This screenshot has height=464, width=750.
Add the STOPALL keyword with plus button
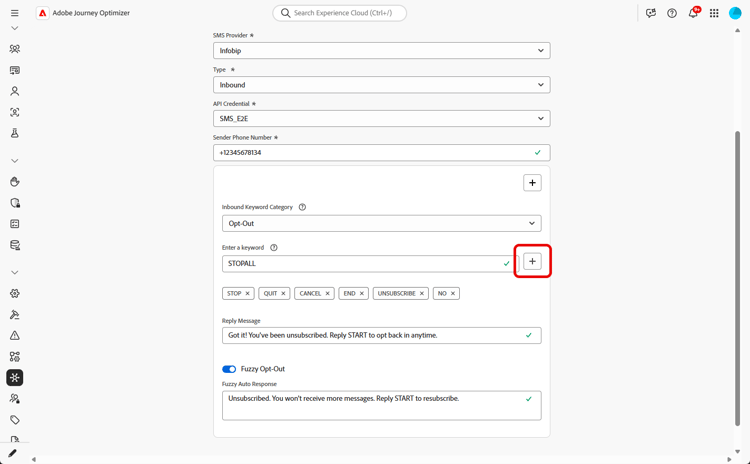(532, 262)
